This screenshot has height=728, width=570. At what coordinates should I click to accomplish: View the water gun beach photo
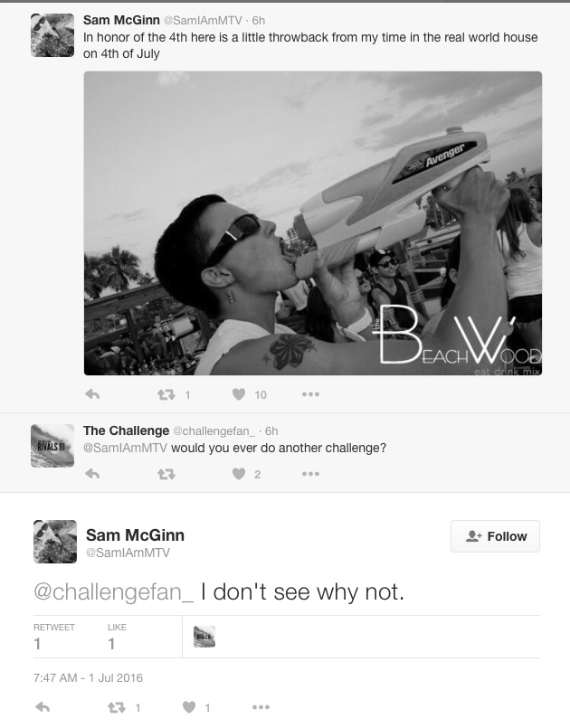313,223
